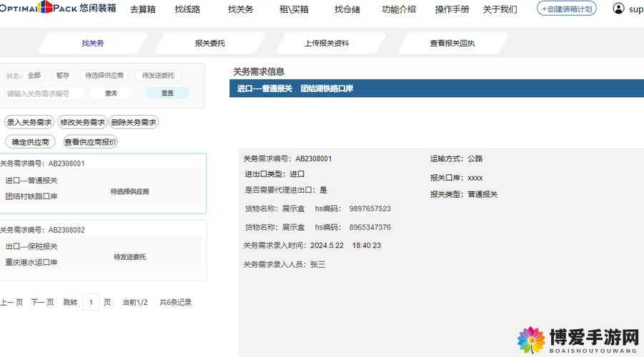Click the hs编码 value 8965347376

tap(370, 227)
